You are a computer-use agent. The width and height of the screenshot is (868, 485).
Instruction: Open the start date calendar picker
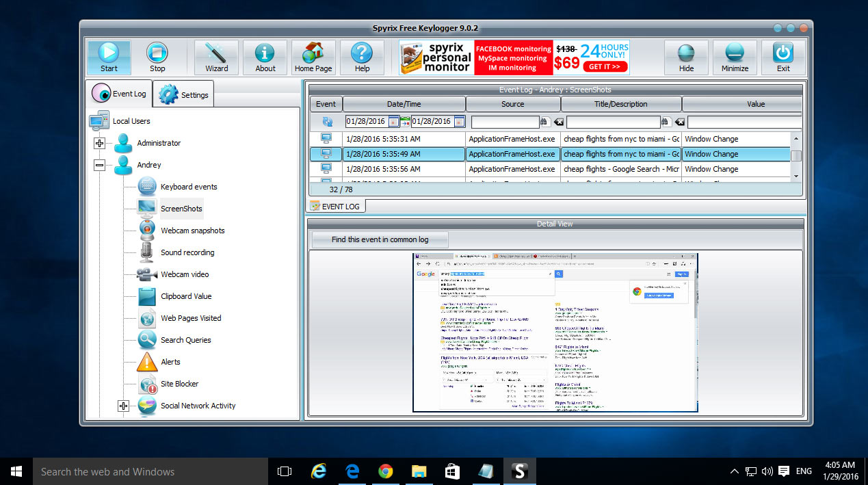394,122
